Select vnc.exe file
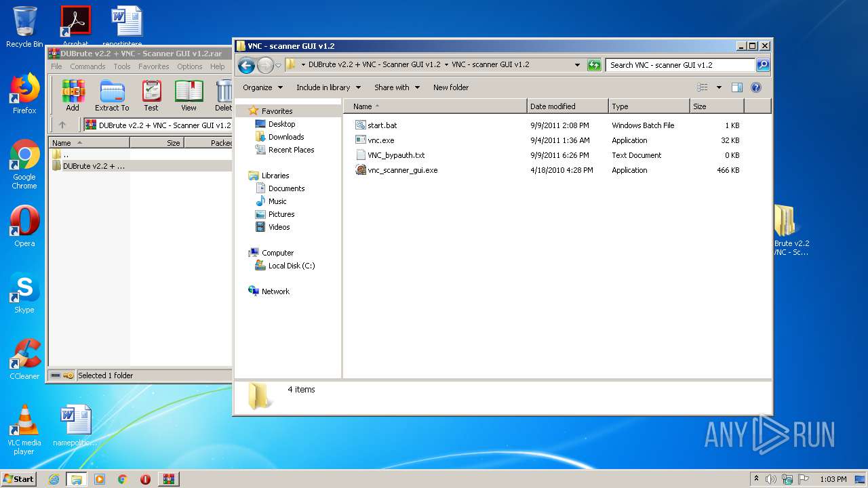This screenshot has height=488, width=868. tap(374, 140)
